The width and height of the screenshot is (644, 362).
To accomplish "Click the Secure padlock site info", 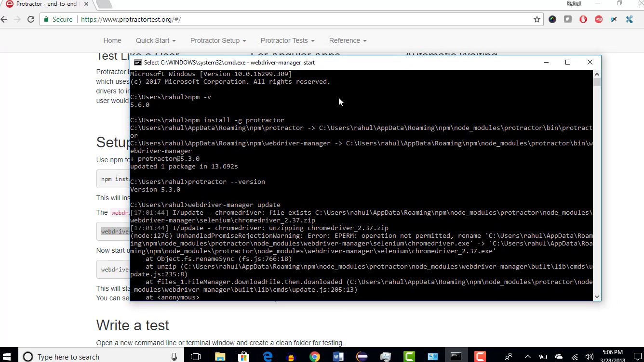I will coord(58,19).
